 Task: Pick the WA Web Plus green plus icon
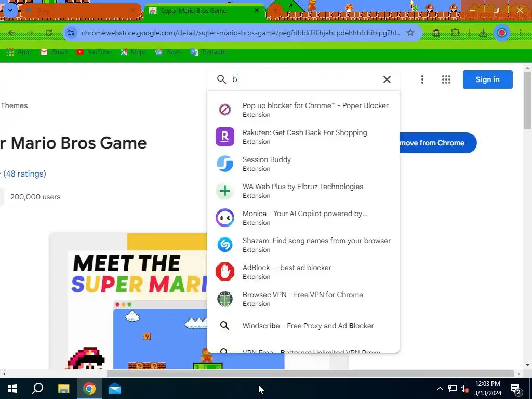pos(224,191)
